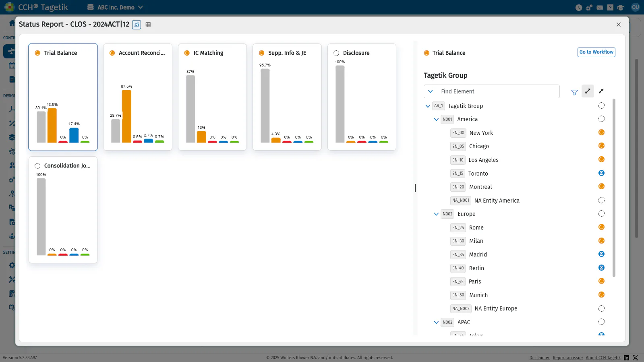
Task: Close the Status Report dialog
Action: 619,25
